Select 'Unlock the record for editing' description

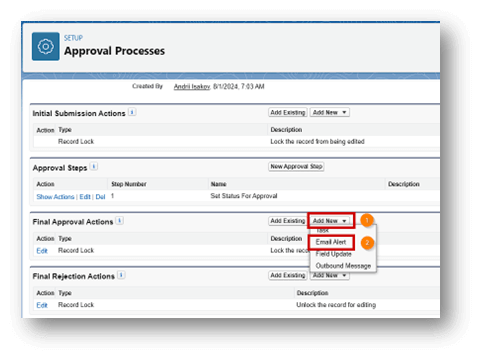coord(336,305)
